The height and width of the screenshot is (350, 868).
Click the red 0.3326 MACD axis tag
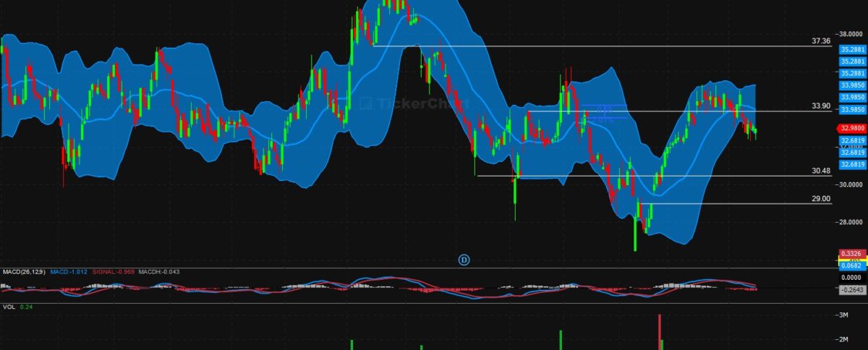[852, 253]
